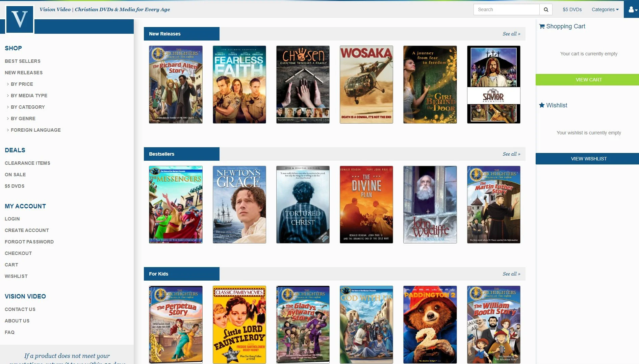Image resolution: width=639 pixels, height=364 pixels.
Task: Expand the By Price submenu
Action: tap(22, 84)
